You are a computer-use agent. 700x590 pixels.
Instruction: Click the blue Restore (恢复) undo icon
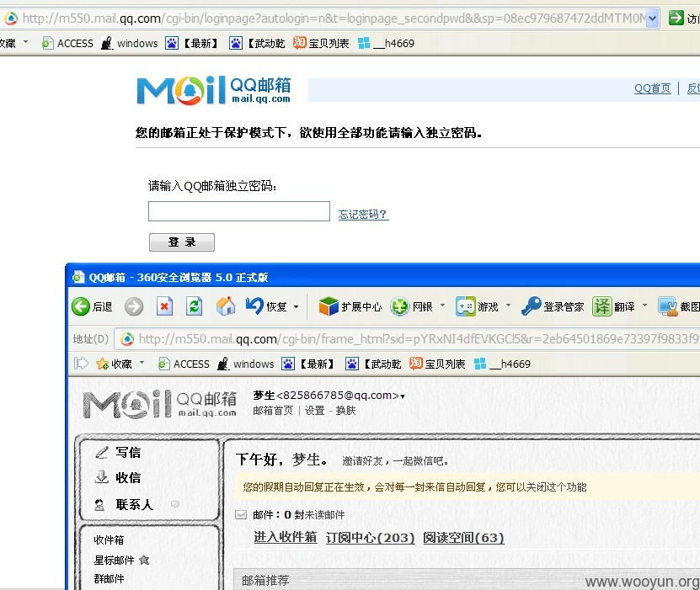[x=254, y=306]
